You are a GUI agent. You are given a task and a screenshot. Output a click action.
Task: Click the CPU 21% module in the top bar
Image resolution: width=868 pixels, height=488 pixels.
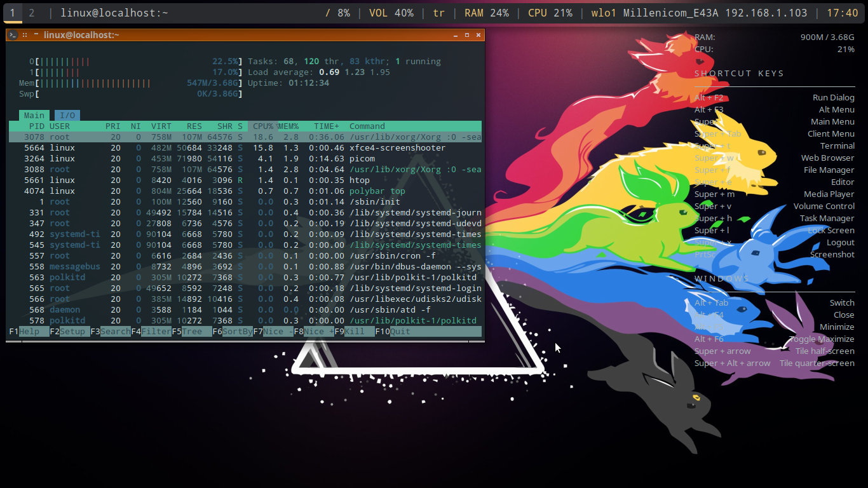coord(550,13)
